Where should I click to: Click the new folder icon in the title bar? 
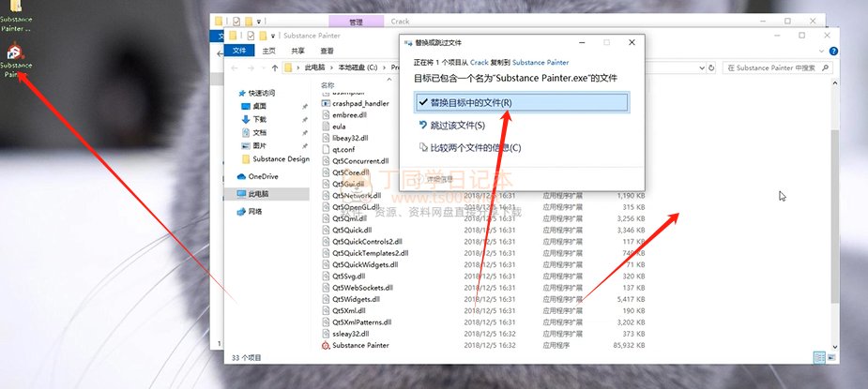click(263, 36)
